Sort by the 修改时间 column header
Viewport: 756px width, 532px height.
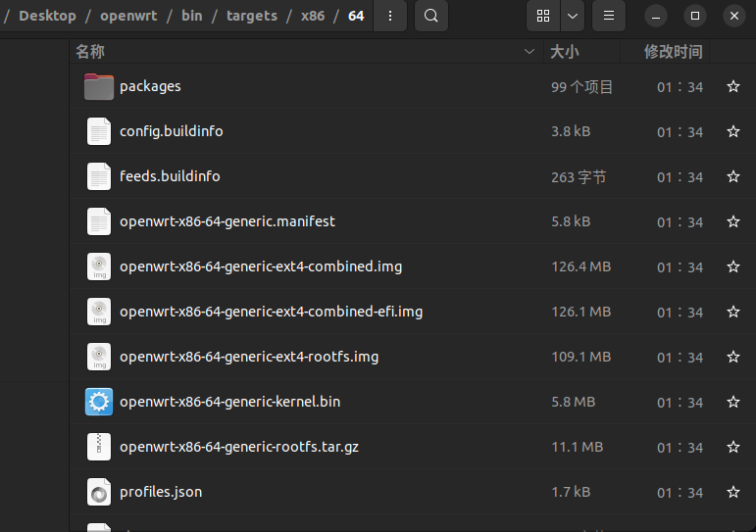point(673,52)
